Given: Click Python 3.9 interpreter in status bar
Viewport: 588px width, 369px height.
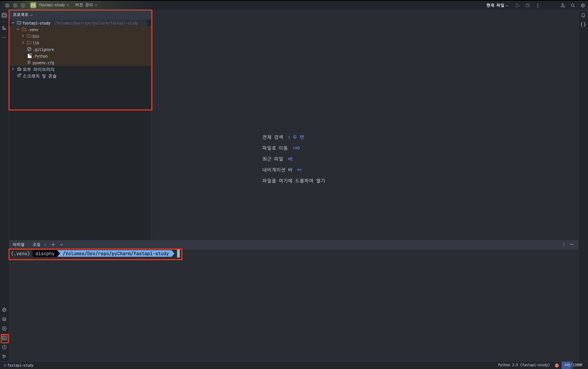Looking at the screenshot, I should (x=524, y=365).
